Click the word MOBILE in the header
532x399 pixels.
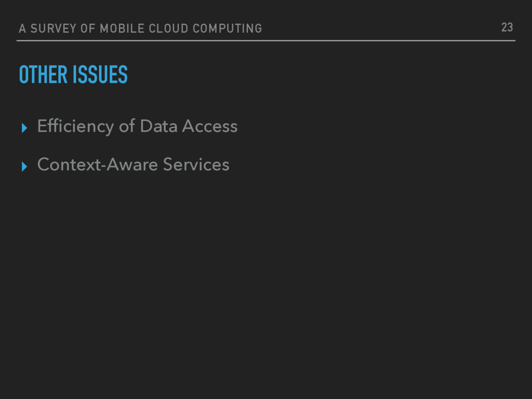coord(122,29)
